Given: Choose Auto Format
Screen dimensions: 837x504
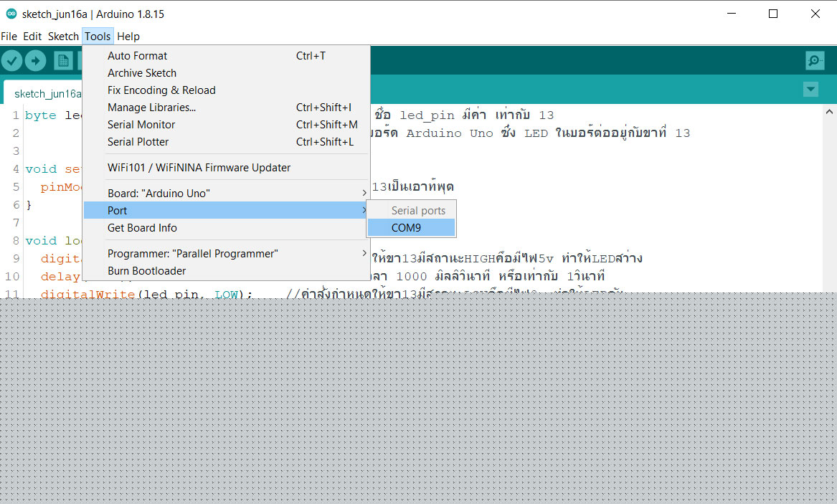Looking at the screenshot, I should click(x=227, y=55).
